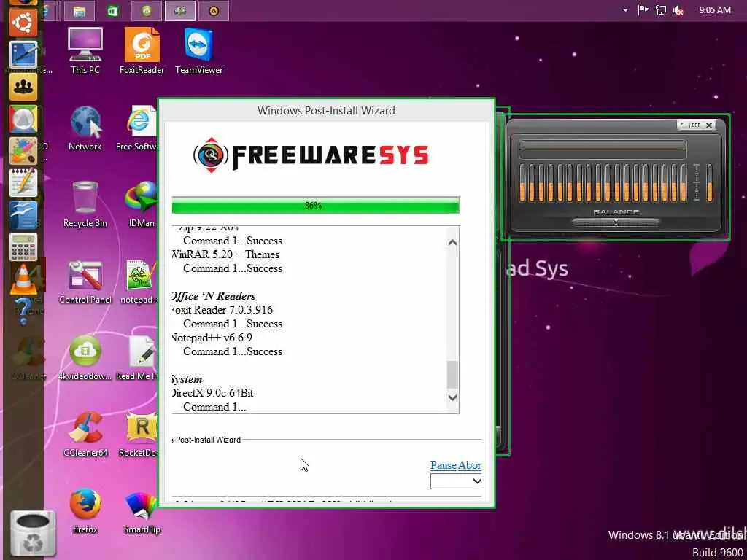Screen dimensions: 747x560
Task: Click the FreewareSys logo banner
Action: (311, 155)
